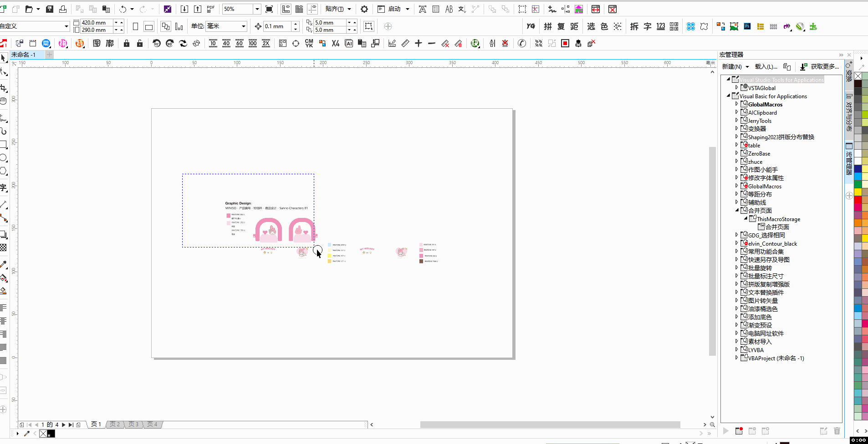Click the 123 numbering icon

coord(661,26)
